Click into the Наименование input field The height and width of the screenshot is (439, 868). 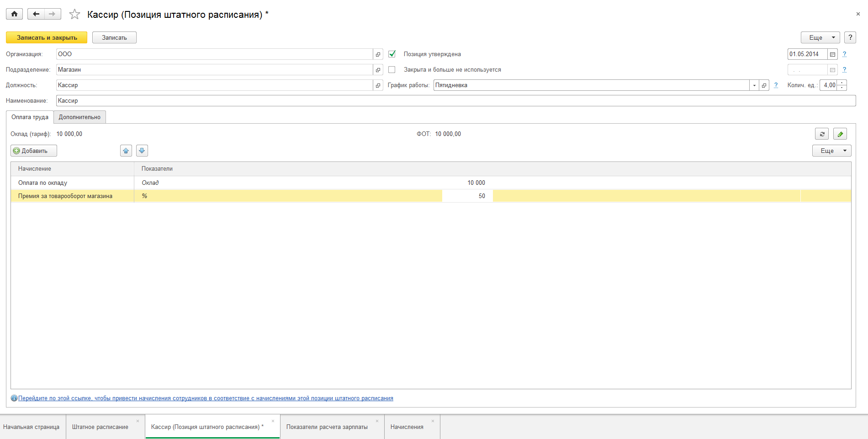[456, 101]
